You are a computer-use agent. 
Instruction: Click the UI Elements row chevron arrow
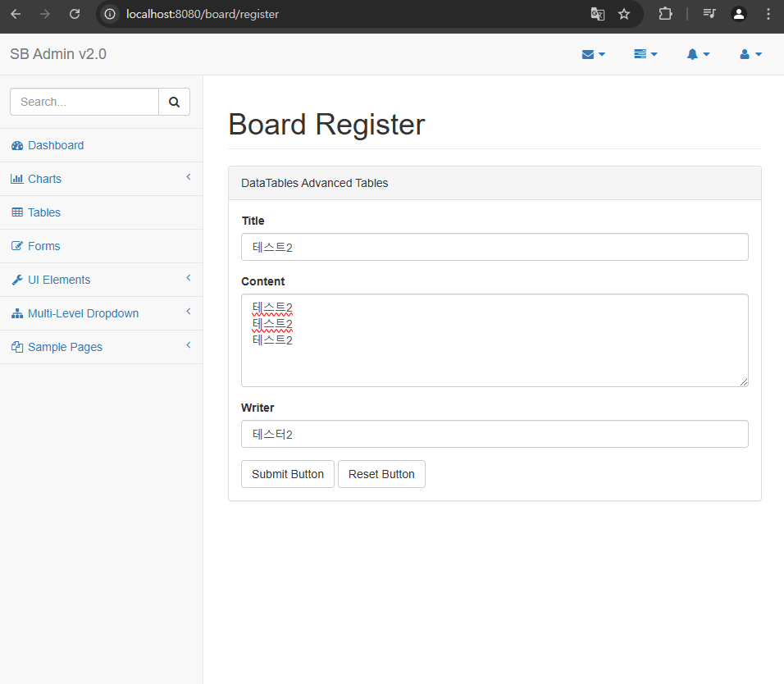(x=189, y=278)
